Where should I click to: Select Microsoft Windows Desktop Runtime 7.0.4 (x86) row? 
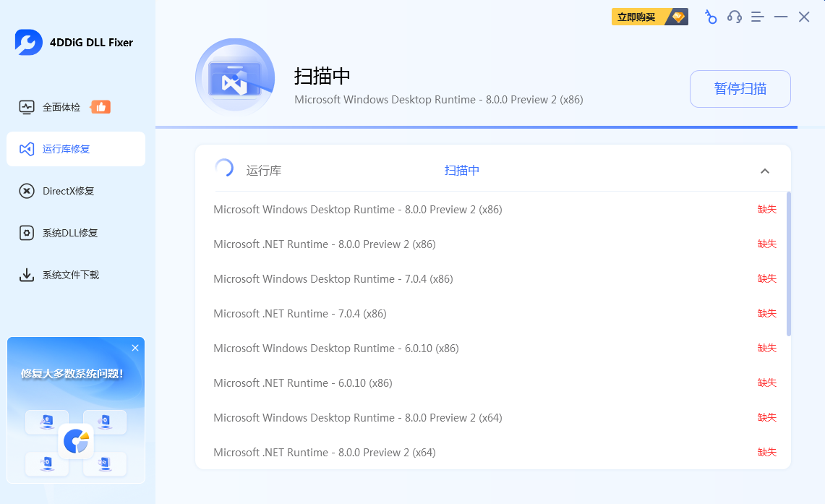pyautogui.click(x=495, y=279)
